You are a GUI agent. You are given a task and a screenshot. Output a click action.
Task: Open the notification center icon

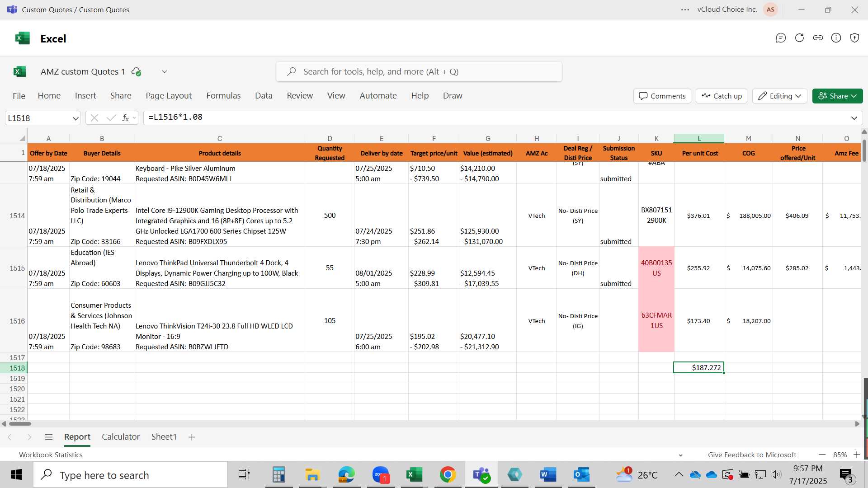846,475
